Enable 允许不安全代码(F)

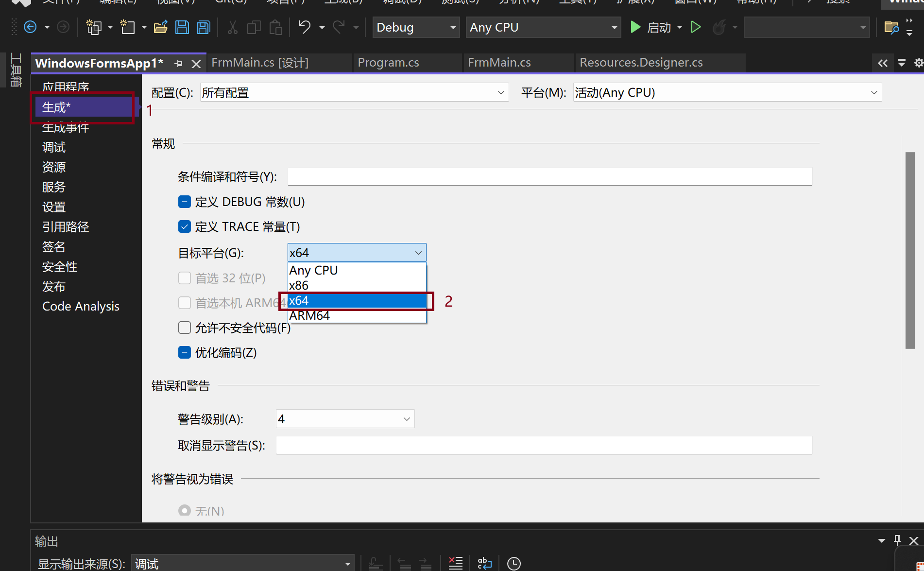185,328
